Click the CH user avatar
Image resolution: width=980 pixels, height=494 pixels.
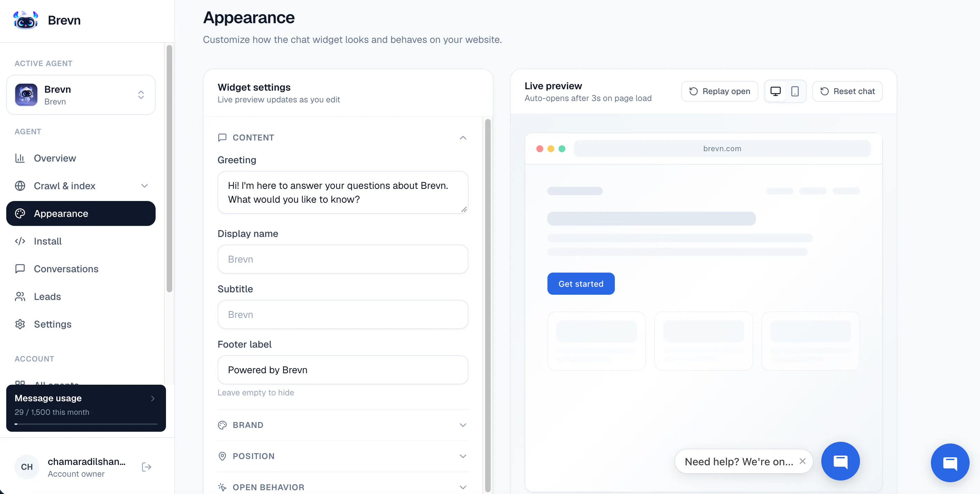tap(27, 467)
